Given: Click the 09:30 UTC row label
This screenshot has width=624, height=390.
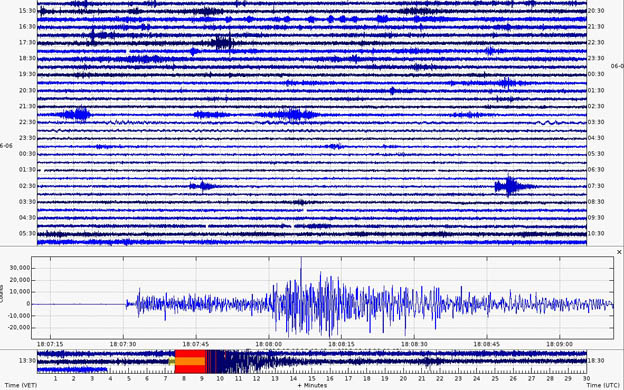Looking at the screenshot, I should click(x=596, y=218).
